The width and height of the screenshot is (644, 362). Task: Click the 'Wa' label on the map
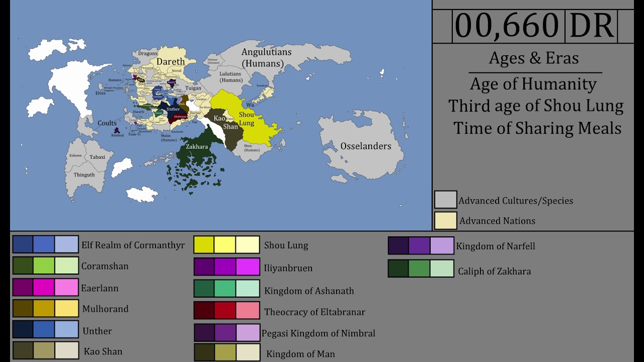click(x=250, y=105)
